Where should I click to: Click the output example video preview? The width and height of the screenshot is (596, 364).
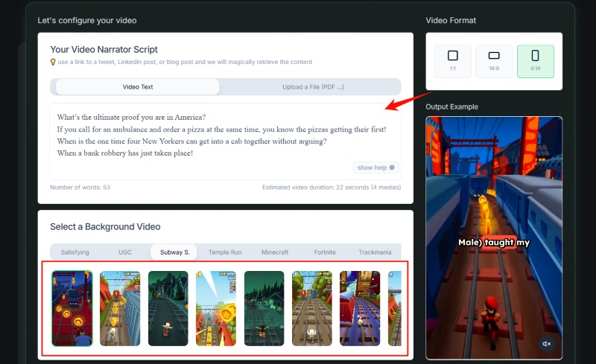494,238
